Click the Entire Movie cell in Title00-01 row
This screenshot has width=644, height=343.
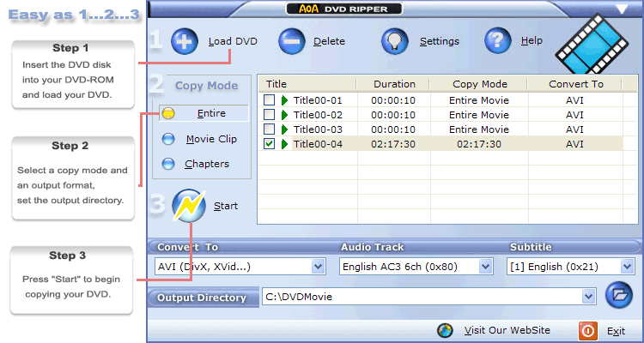(x=479, y=100)
